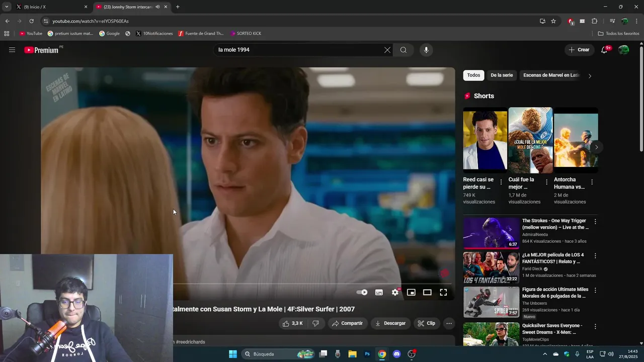This screenshot has width=644, height=362.
Task: Open Chrome apps grid in bookmarks bar
Action: click(x=7, y=34)
